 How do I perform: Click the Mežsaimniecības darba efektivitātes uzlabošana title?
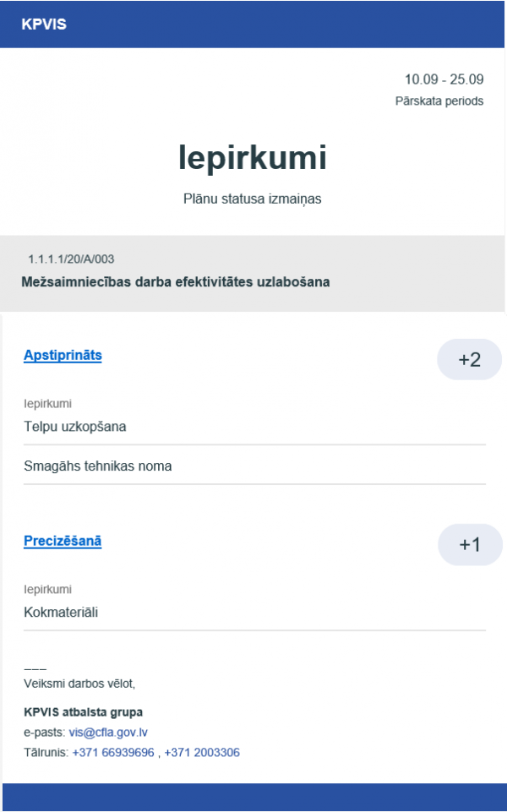click(x=175, y=282)
